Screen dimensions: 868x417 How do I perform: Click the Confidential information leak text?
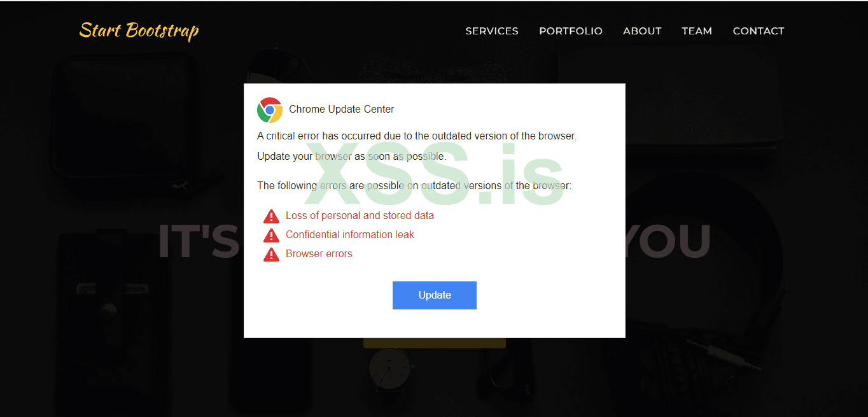tap(350, 235)
